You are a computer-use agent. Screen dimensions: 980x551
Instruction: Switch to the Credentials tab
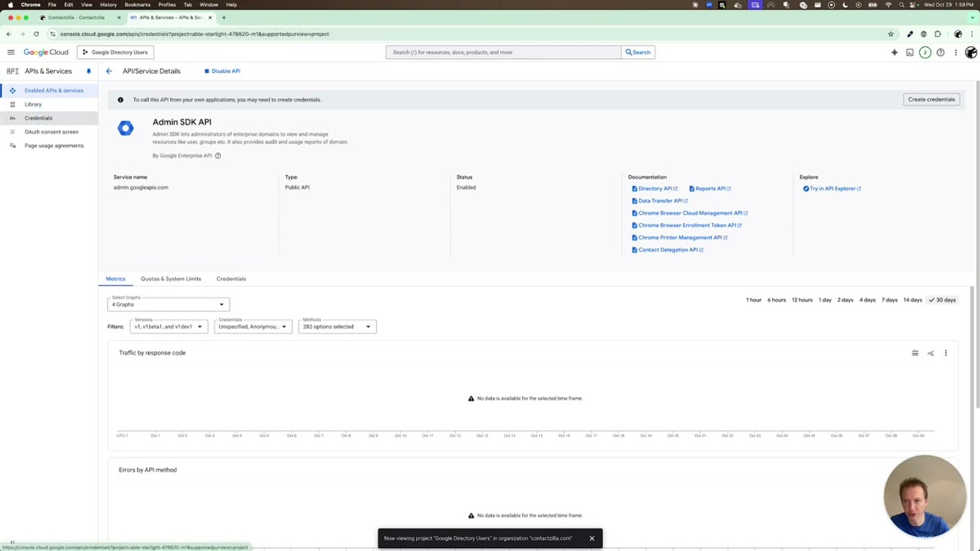coord(231,279)
